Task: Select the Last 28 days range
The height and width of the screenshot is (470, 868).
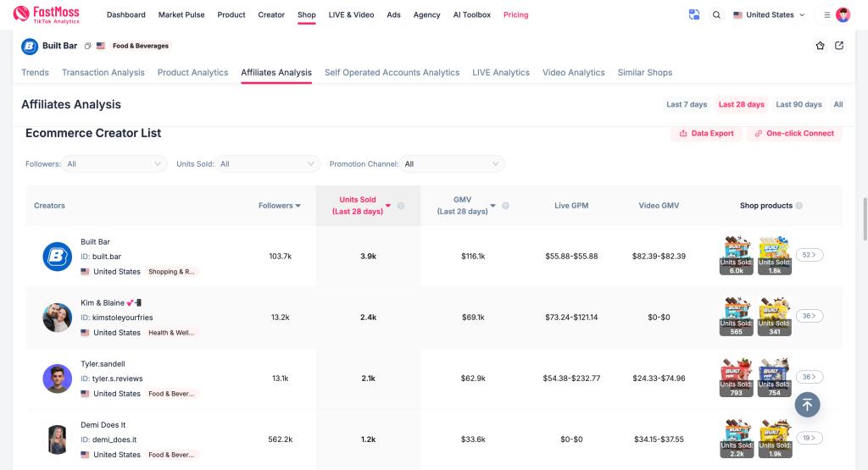Action: [741, 104]
